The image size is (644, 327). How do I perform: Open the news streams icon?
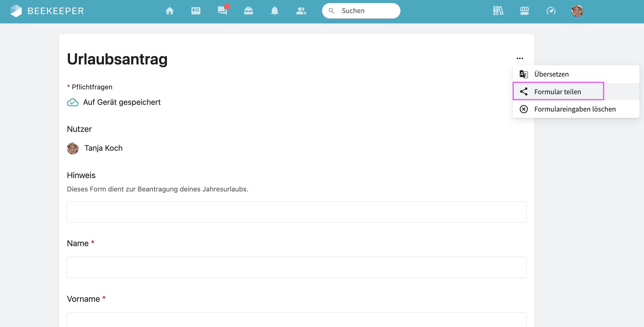196,11
